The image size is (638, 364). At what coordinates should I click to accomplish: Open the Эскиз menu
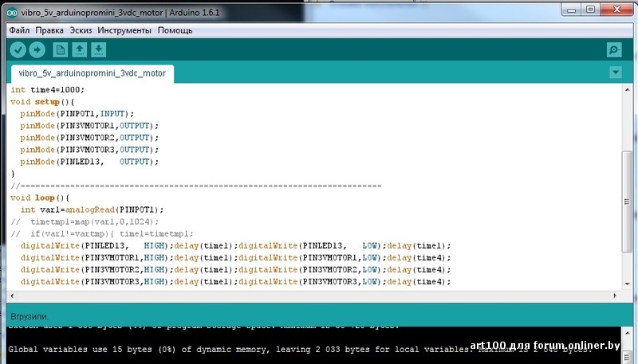(x=81, y=30)
